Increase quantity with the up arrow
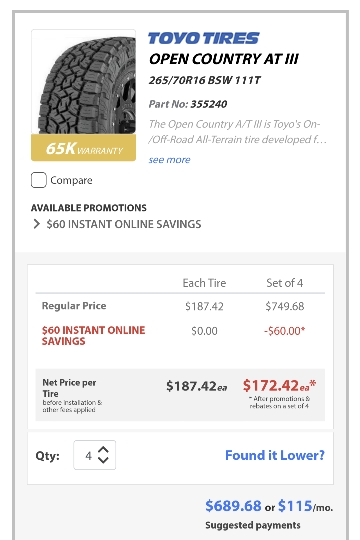 (x=103, y=450)
